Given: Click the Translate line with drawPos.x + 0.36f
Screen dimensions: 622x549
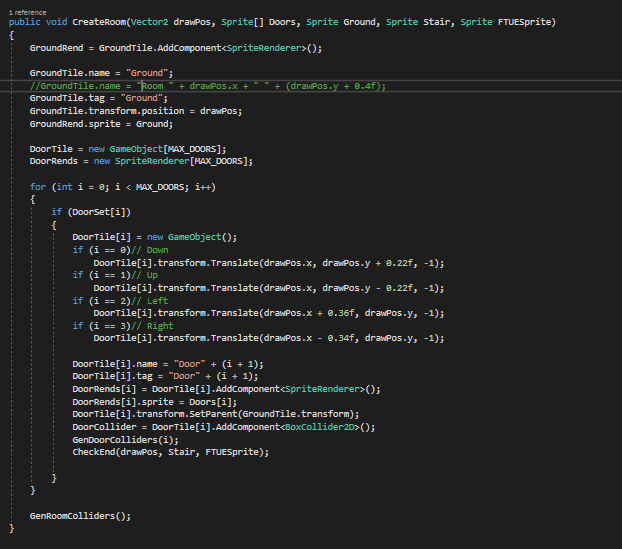Looking at the screenshot, I should click(x=269, y=313).
